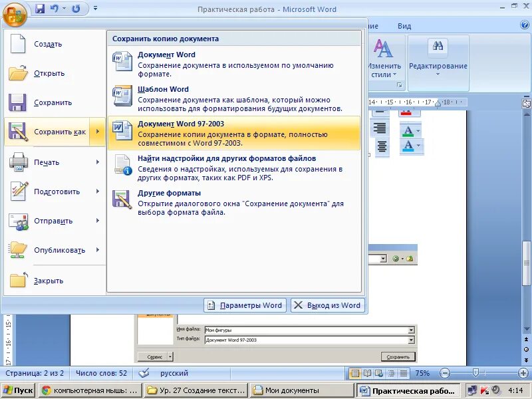Switch to Print Layout view
Screen dimensions: 532x399
(355, 374)
